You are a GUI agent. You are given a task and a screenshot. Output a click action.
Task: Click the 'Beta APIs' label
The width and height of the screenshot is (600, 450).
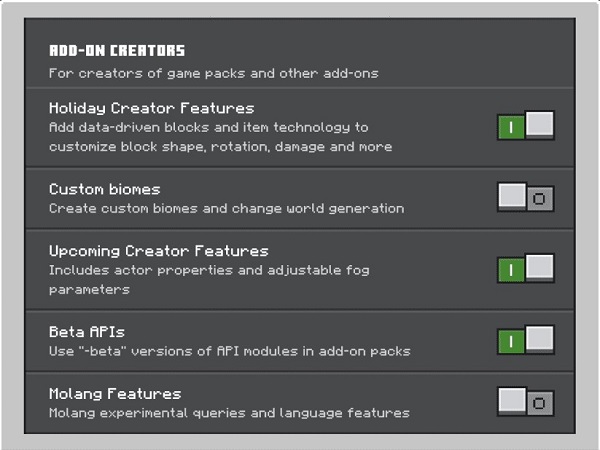coord(87,332)
